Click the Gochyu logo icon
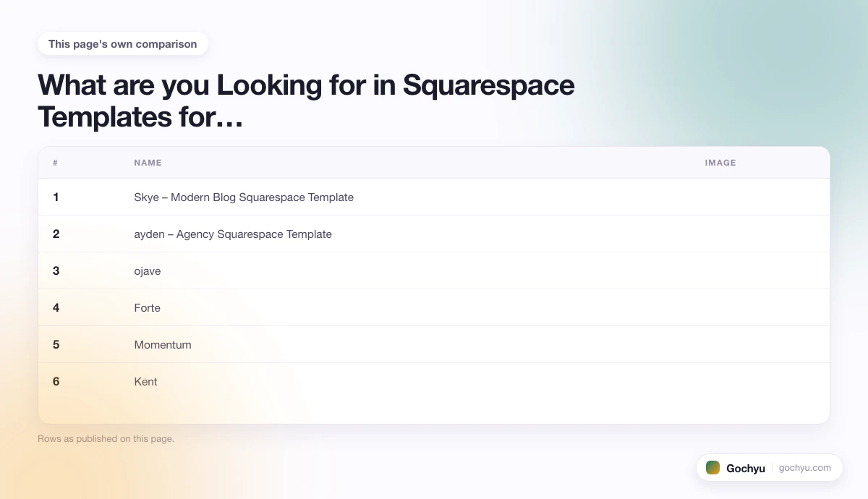868x499 pixels. (712, 468)
